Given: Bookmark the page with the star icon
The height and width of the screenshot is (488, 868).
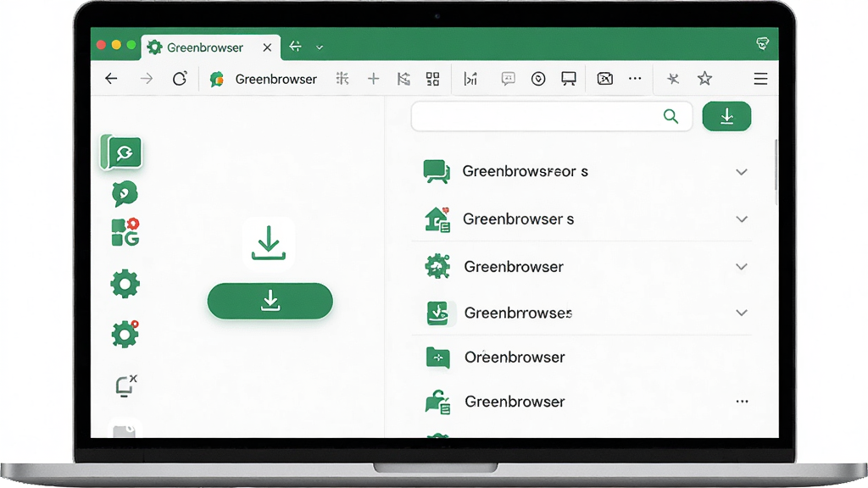Looking at the screenshot, I should pos(704,79).
